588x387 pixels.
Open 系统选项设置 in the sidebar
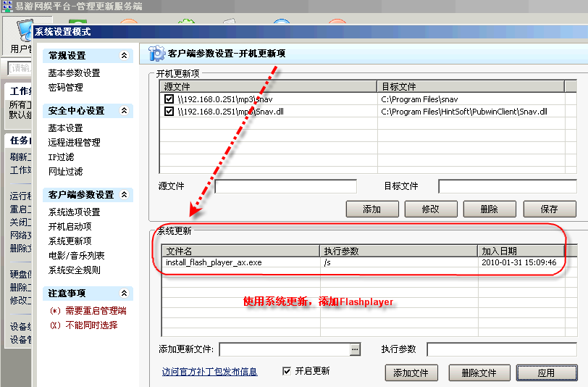[75, 212]
